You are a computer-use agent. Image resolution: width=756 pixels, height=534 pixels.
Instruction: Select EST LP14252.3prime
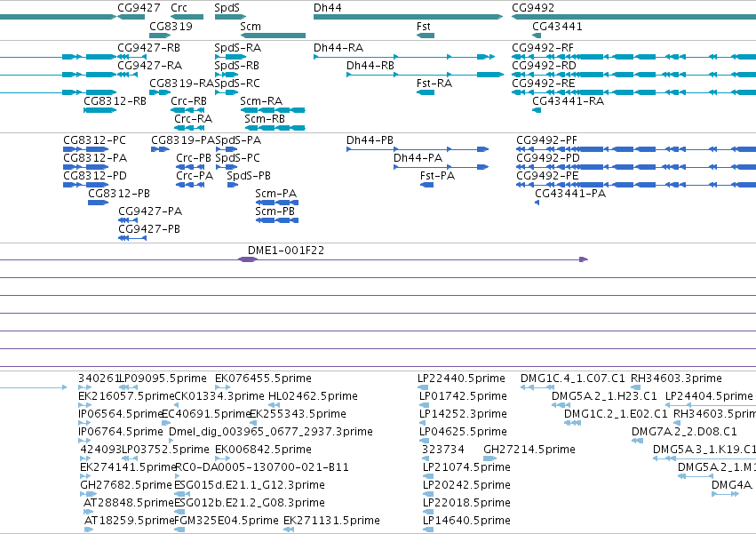click(423, 423)
